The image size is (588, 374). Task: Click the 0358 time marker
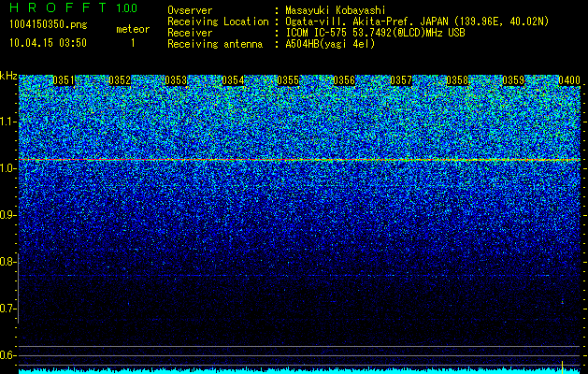457,80
